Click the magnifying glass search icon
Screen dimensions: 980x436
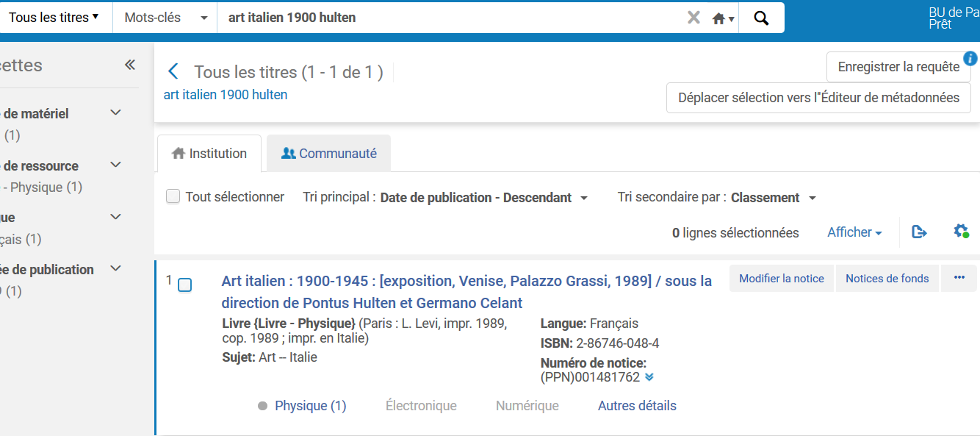tap(761, 18)
